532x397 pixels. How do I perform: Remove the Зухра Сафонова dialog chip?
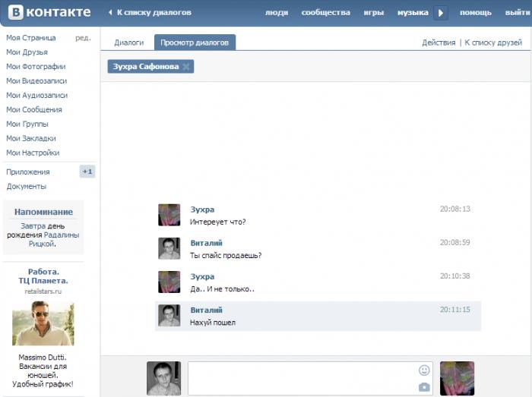coord(186,67)
